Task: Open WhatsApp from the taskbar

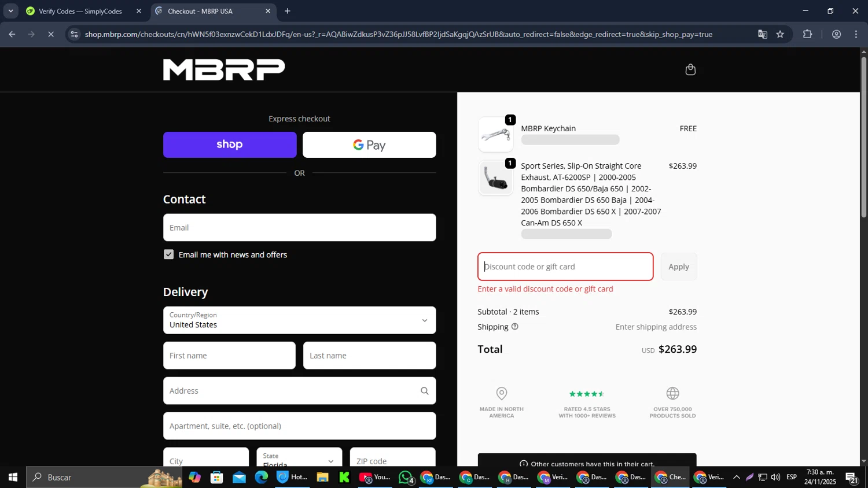Action: [x=406, y=478]
